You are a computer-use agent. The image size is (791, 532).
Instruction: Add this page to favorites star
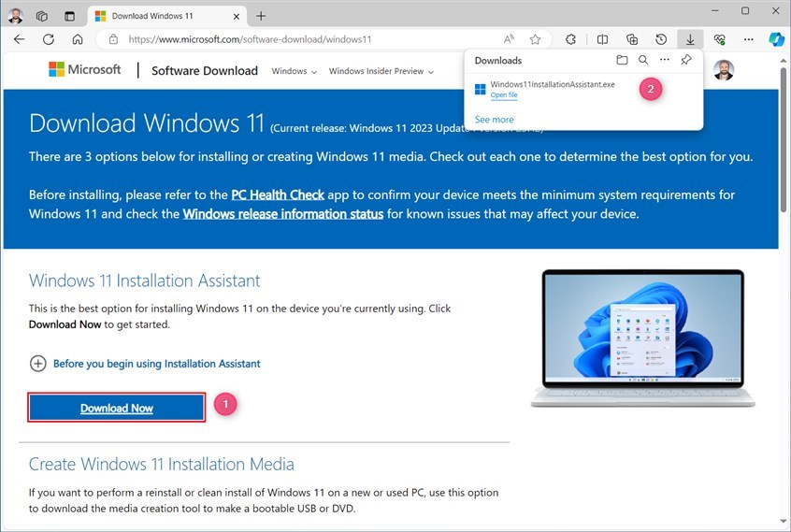(x=535, y=39)
